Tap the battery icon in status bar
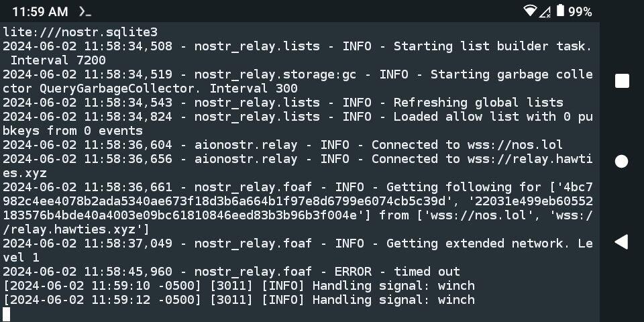644x322 pixels. pyautogui.click(x=560, y=10)
